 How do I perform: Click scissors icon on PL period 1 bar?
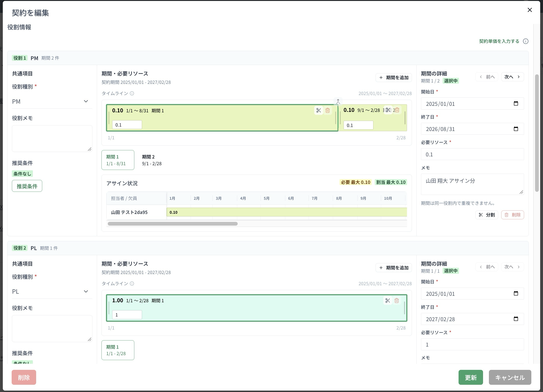coord(388,301)
